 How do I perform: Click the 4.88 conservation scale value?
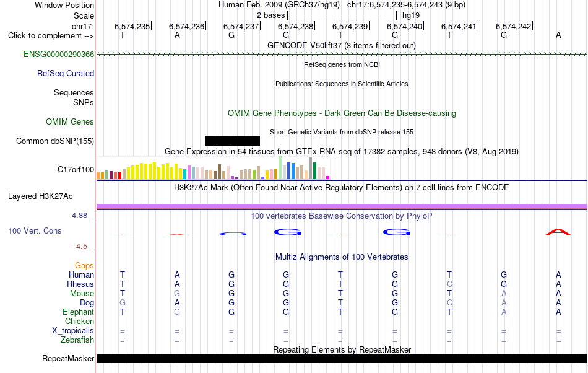tap(79, 216)
